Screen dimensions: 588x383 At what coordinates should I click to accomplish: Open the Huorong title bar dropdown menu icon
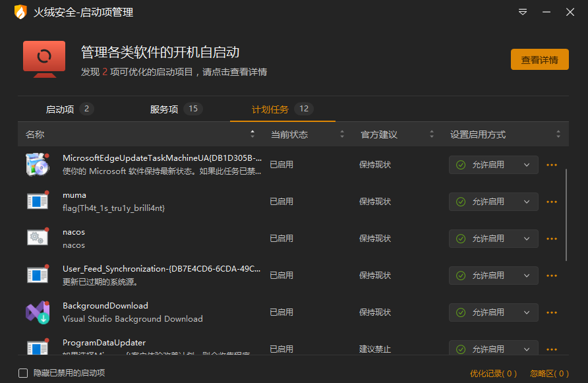[x=523, y=12]
